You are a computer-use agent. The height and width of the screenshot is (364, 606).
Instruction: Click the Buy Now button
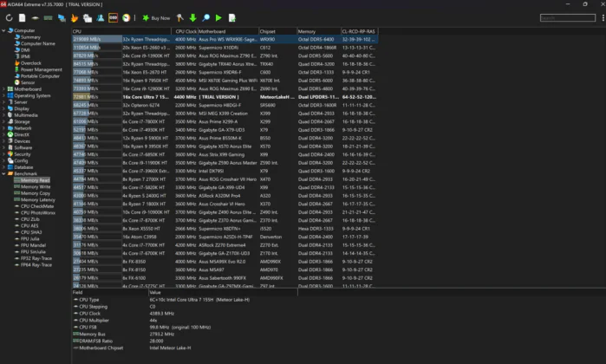[x=156, y=18]
